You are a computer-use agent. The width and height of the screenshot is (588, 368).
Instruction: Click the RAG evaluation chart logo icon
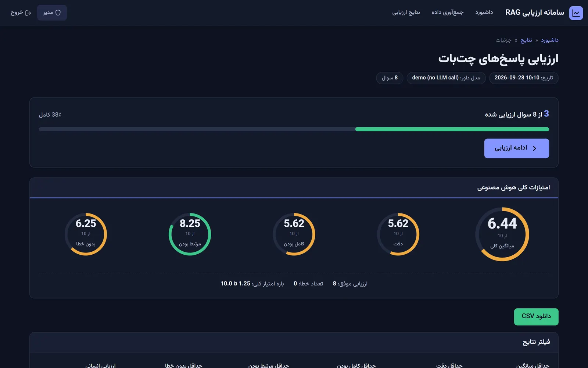pyautogui.click(x=576, y=13)
